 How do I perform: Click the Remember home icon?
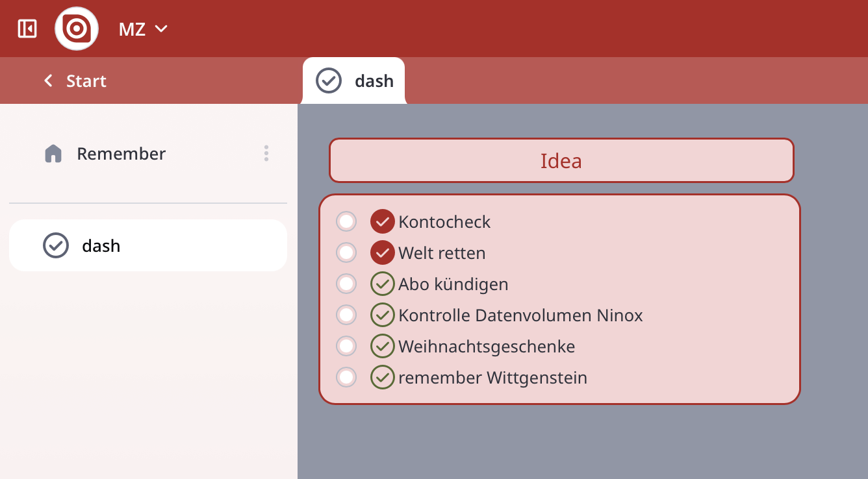coord(53,154)
